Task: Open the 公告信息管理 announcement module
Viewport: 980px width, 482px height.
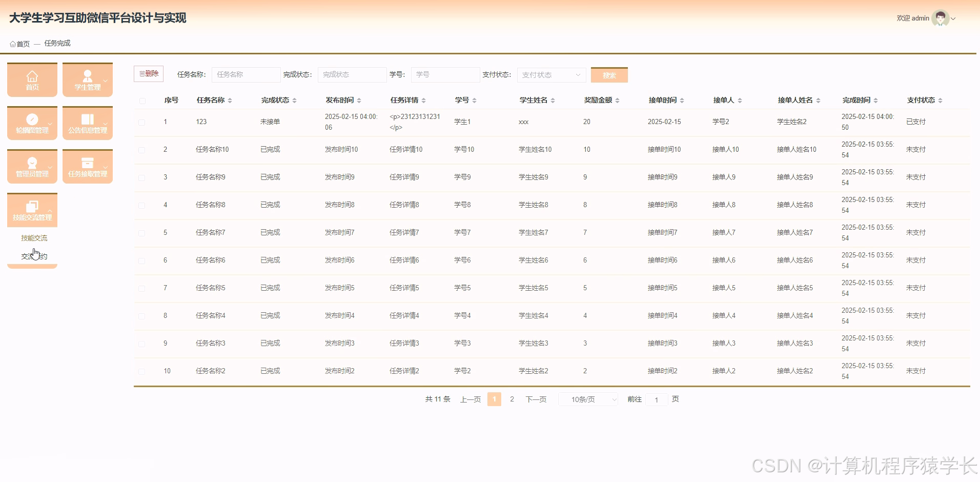Action: (x=87, y=123)
